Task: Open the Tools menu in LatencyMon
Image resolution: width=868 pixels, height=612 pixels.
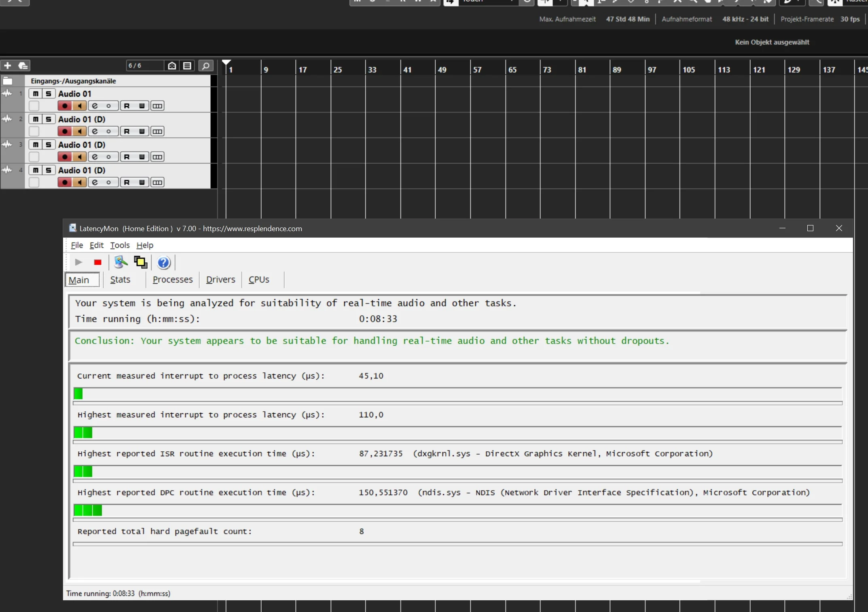Action: (120, 245)
